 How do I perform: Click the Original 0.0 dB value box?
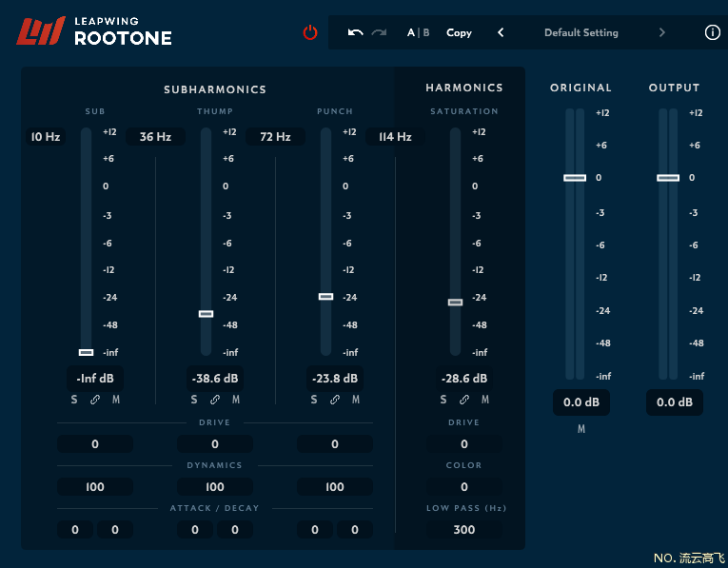(581, 402)
